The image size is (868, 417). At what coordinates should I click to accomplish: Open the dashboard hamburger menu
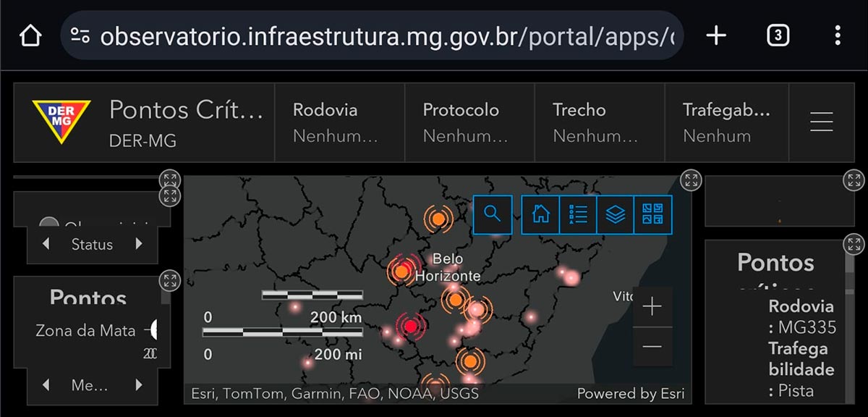pyautogui.click(x=822, y=122)
